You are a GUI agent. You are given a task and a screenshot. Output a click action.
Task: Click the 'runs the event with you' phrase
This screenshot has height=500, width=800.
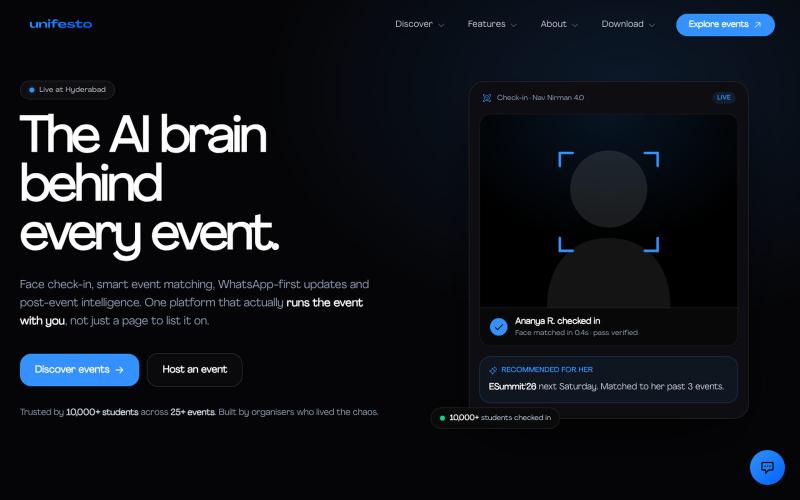pyautogui.click(x=191, y=312)
